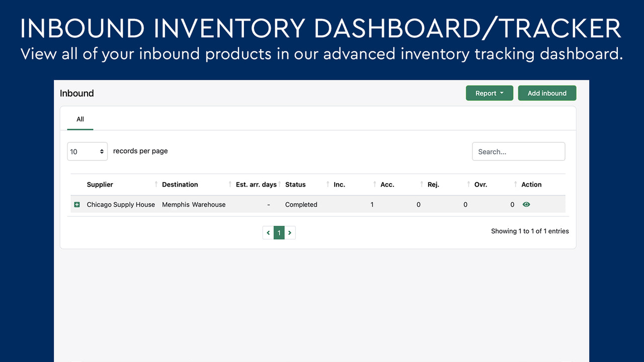Open the records per page selector
Screen dimensions: 644x362
[x=87, y=151]
